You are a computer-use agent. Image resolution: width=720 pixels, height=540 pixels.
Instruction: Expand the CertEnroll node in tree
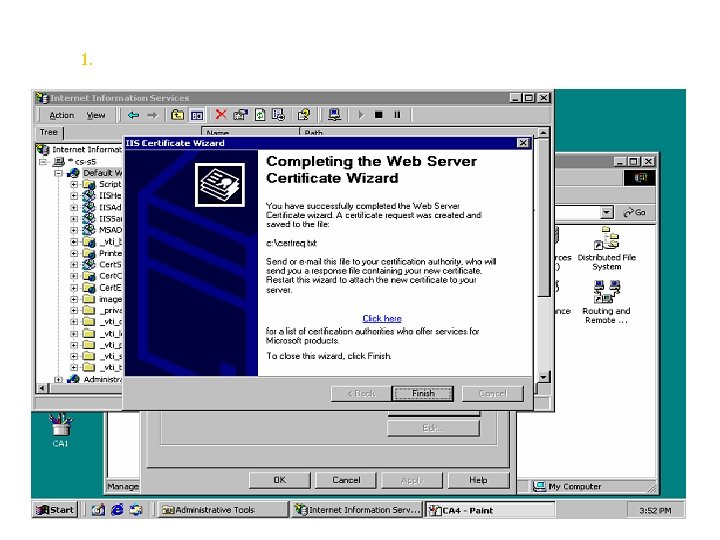point(74,288)
